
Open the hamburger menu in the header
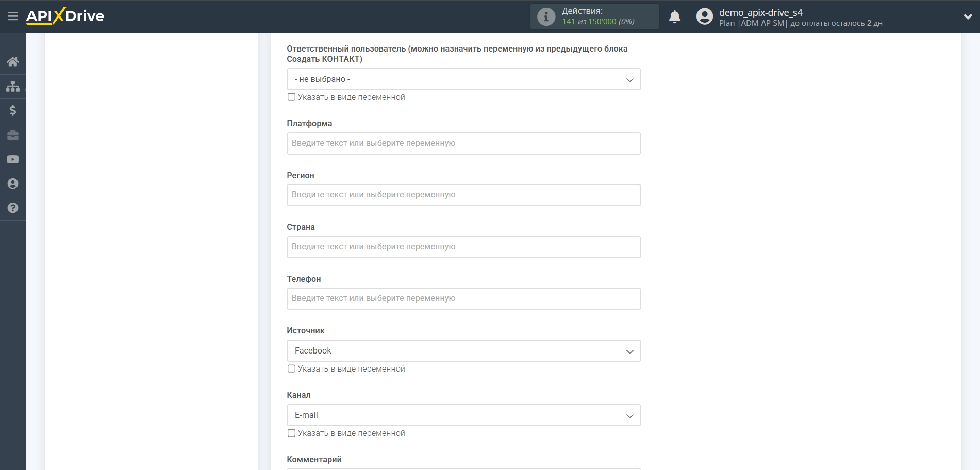point(13,16)
